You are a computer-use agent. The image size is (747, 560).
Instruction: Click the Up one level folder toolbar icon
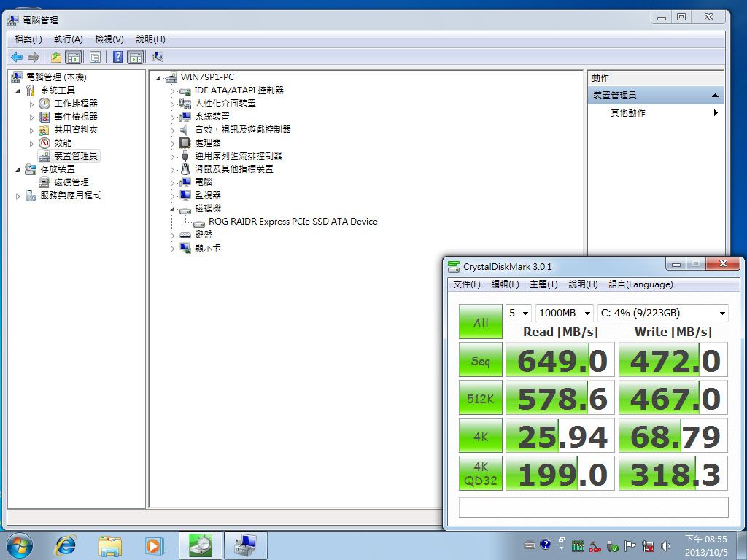[x=55, y=58]
